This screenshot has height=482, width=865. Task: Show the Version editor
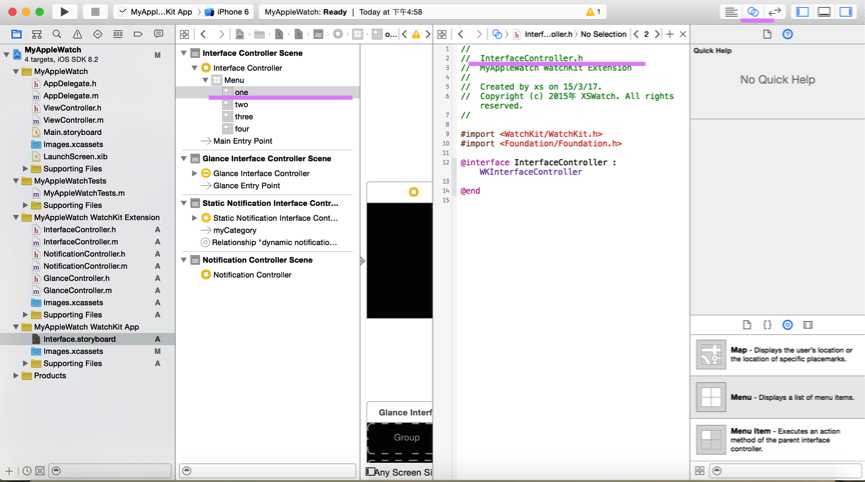775,12
